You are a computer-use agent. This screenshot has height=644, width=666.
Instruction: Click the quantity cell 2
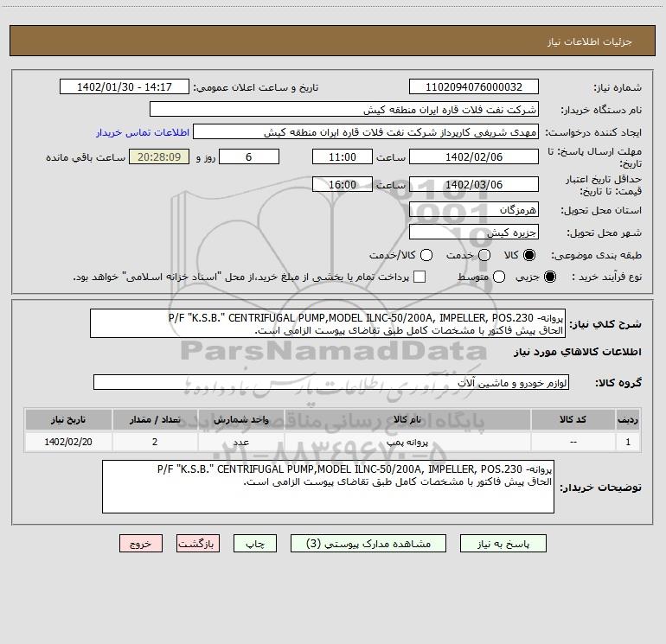click(155, 442)
